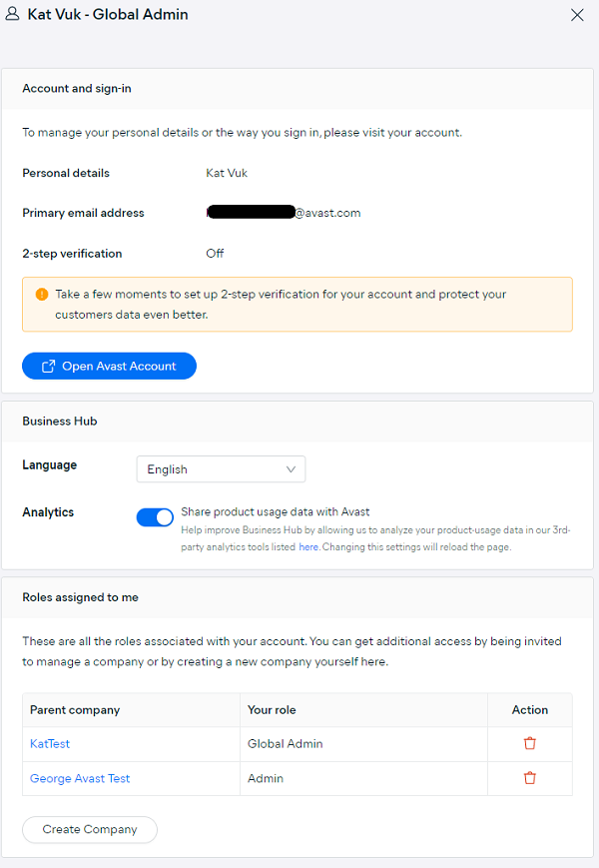Open the analytics tools 'here' link

point(308,547)
